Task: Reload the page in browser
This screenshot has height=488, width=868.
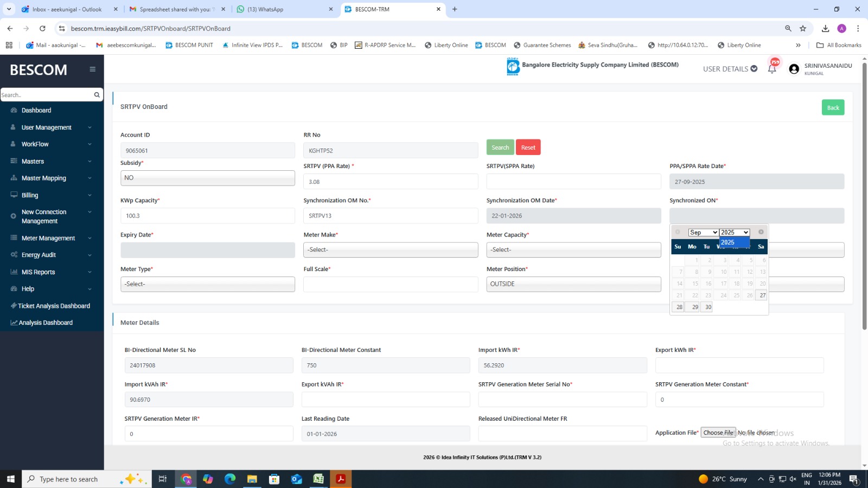Action: click(x=42, y=28)
